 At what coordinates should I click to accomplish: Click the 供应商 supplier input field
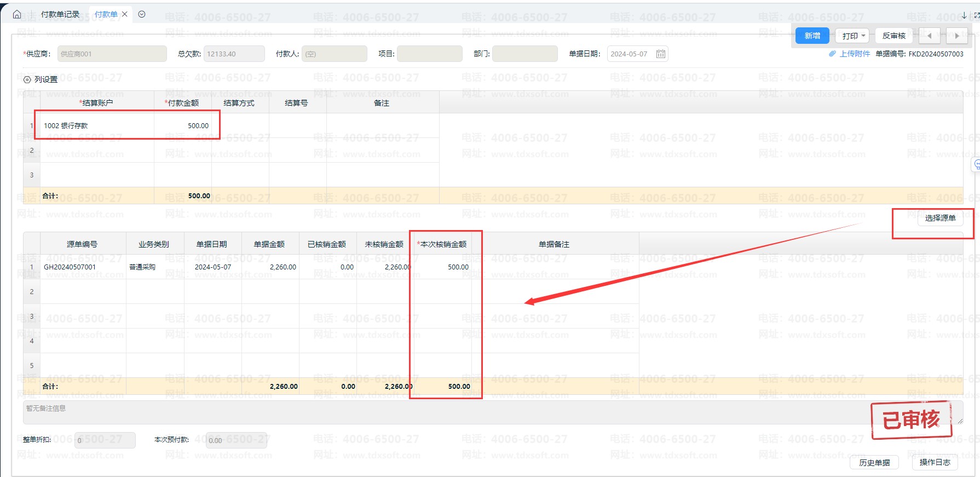click(112, 54)
